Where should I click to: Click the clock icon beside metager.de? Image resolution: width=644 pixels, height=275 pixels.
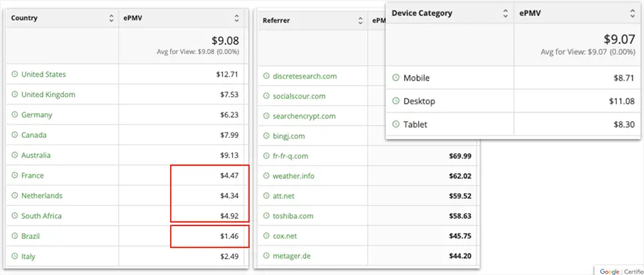[x=266, y=256]
